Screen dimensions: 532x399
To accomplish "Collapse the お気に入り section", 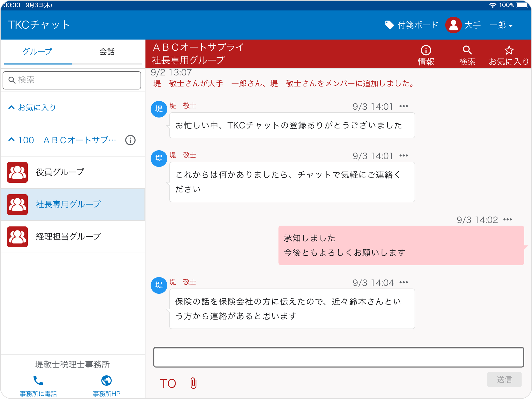I will 11,107.
